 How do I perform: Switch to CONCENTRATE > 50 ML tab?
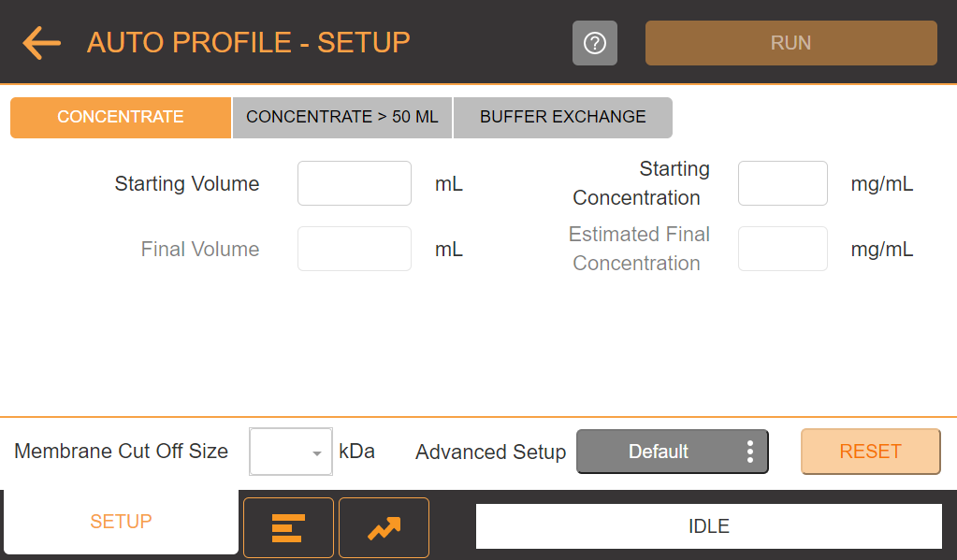click(x=342, y=117)
